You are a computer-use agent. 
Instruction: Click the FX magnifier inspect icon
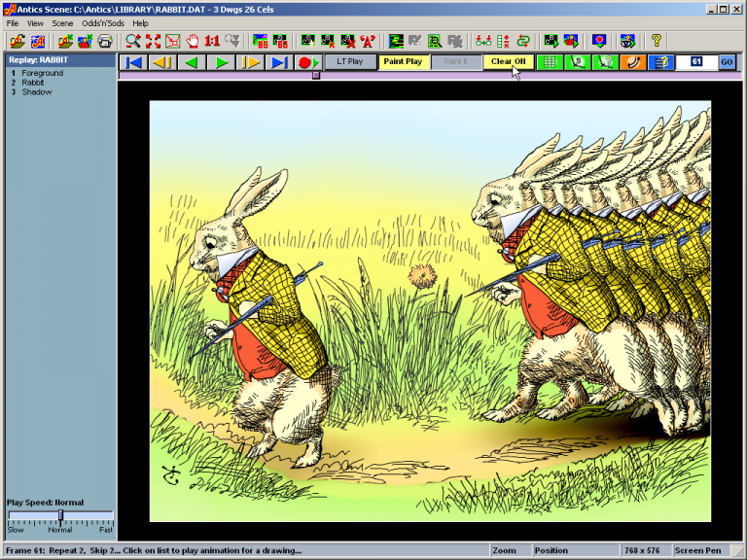(x=435, y=42)
